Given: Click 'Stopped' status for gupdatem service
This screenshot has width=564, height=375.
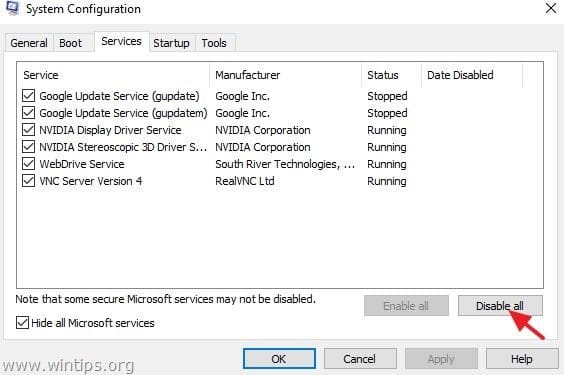Looking at the screenshot, I should point(387,113).
